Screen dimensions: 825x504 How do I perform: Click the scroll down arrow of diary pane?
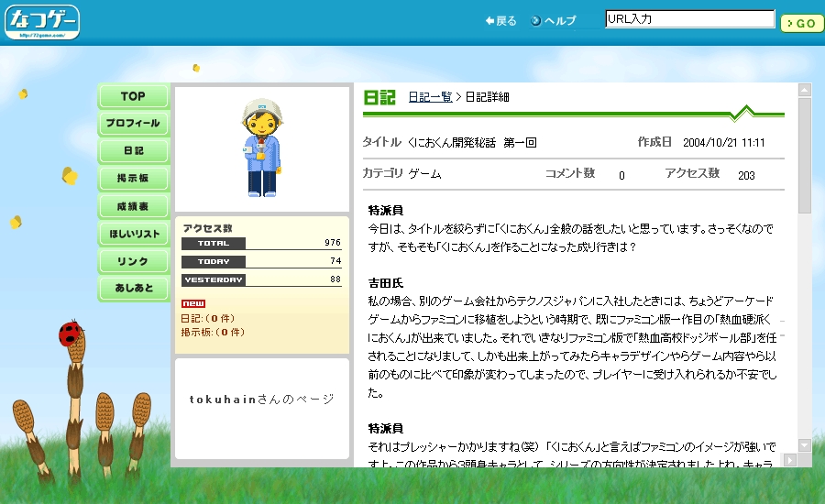(x=805, y=445)
